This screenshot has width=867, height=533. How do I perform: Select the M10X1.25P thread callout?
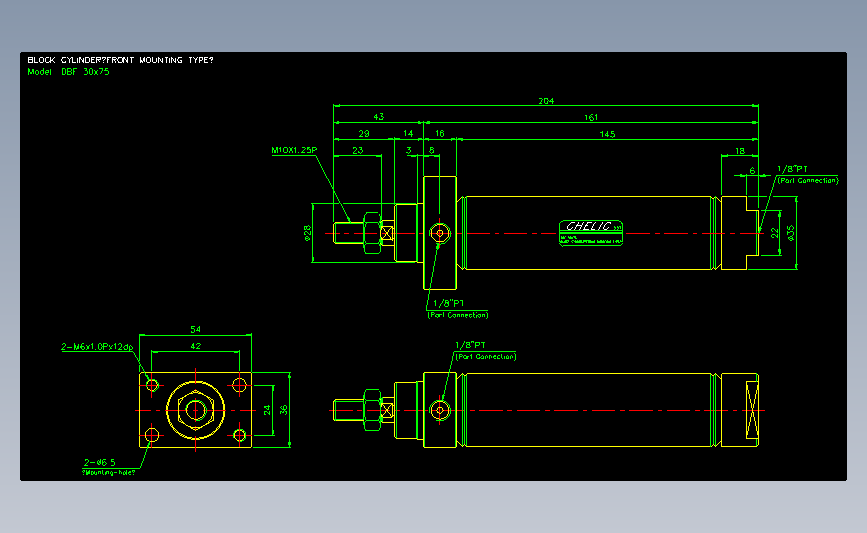294,150
